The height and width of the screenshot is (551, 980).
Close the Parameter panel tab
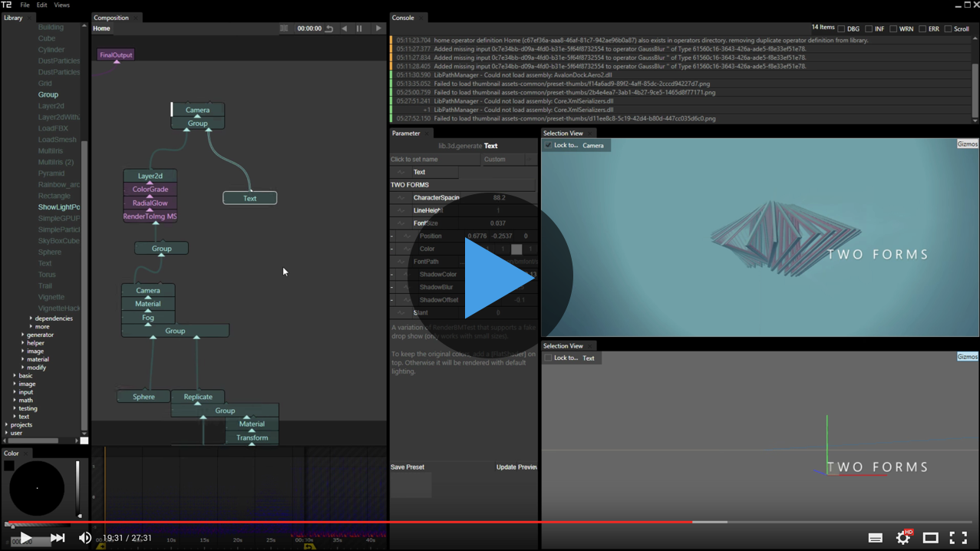pos(427,134)
